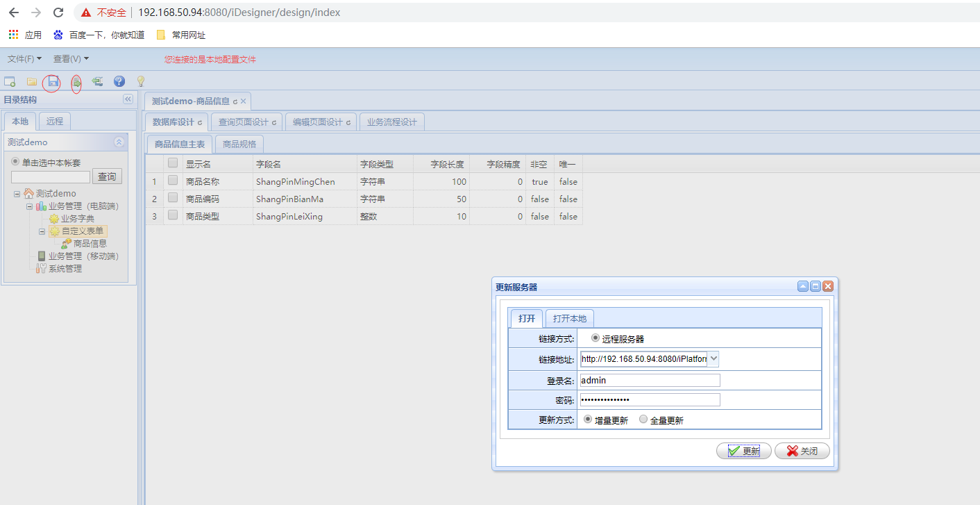Click the 字段长度 column header
Viewport: 980px width, 505px height.
441,164
